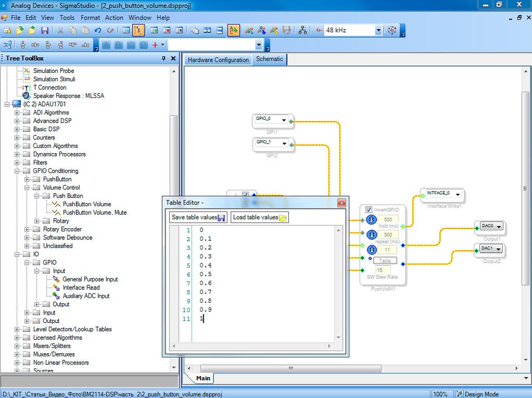Toggle the InvertGPIO checkbox
The height and width of the screenshot is (398, 532).
coord(368,210)
